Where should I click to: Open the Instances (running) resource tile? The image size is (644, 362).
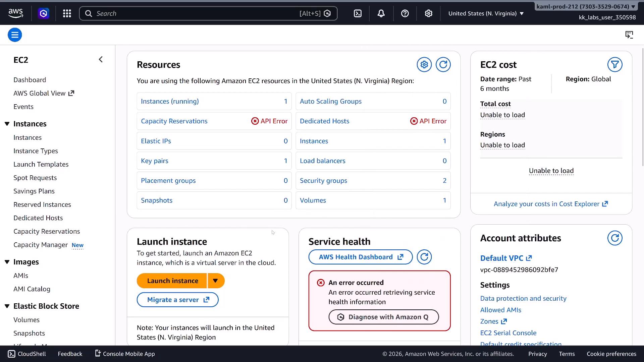(x=214, y=101)
